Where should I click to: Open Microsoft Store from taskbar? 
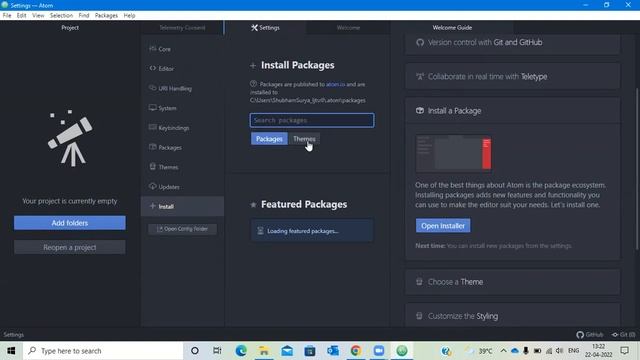[310, 351]
